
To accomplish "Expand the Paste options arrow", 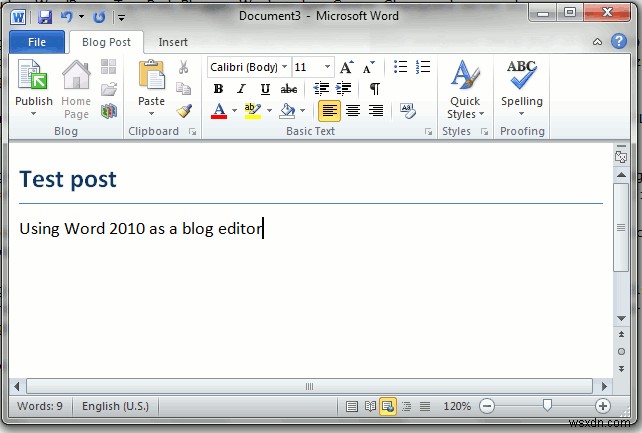I will click(151, 114).
